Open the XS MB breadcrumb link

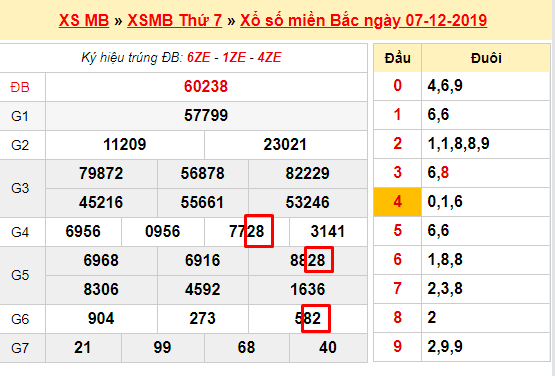[84, 20]
